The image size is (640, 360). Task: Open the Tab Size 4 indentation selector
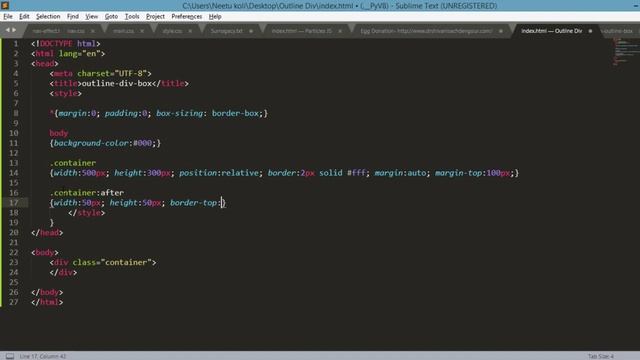point(600,356)
